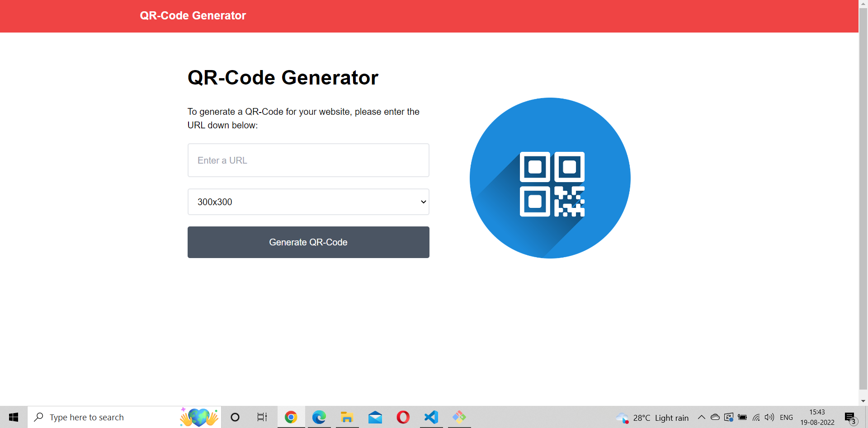Check battery status from the system tray
868x428 pixels.
[743, 417]
